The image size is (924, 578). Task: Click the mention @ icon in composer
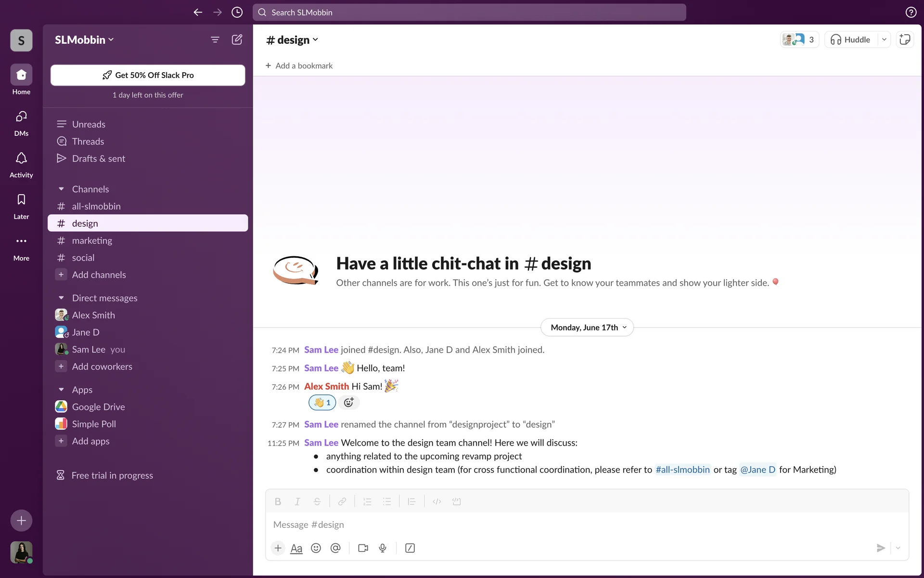point(335,548)
